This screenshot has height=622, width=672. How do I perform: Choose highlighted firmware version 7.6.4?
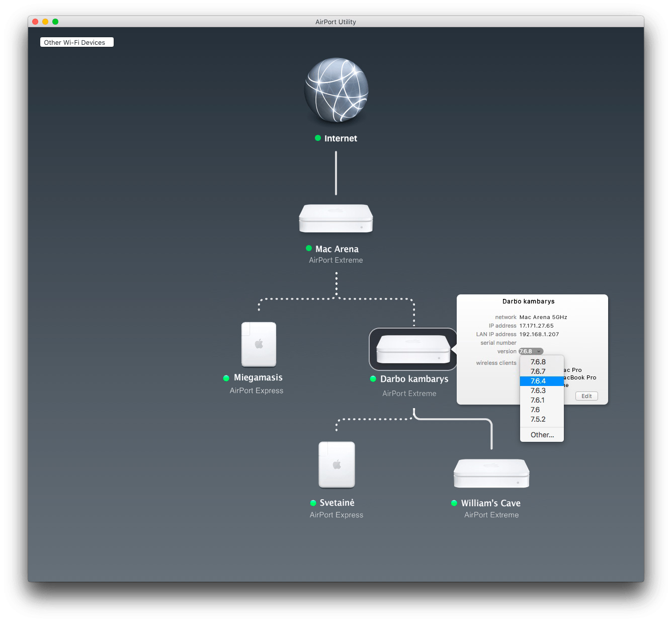coord(542,381)
